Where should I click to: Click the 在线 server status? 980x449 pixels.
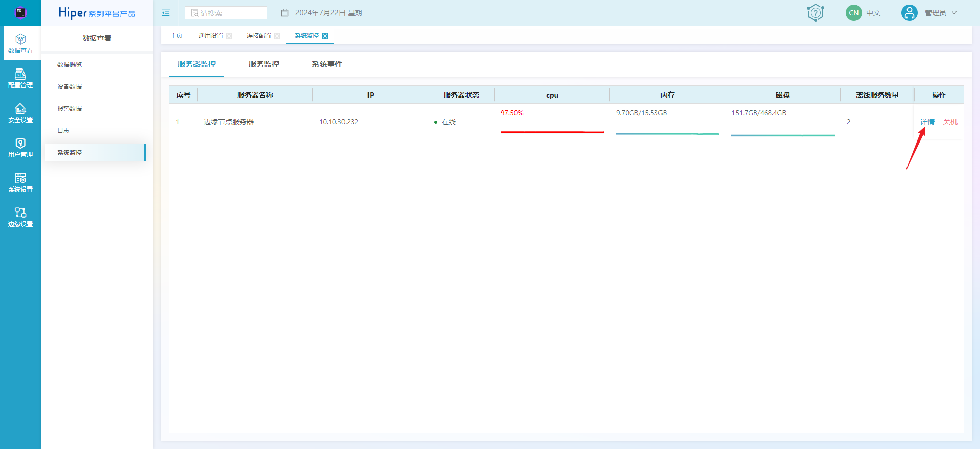(x=445, y=122)
